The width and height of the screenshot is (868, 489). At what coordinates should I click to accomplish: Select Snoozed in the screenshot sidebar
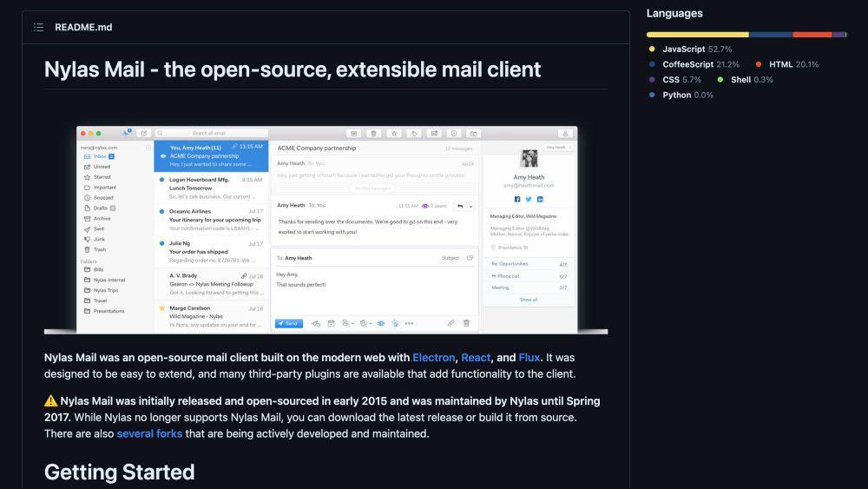99,198
